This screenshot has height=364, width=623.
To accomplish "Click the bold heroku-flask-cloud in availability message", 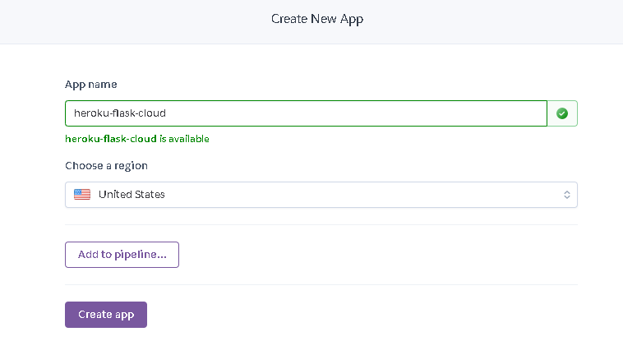I will pyautogui.click(x=111, y=139).
